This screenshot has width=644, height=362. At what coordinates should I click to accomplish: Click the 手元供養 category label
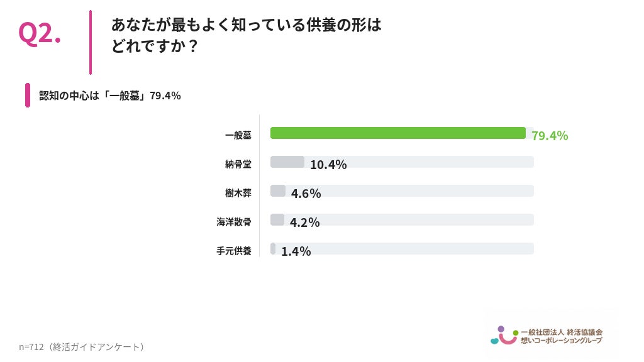click(x=234, y=251)
